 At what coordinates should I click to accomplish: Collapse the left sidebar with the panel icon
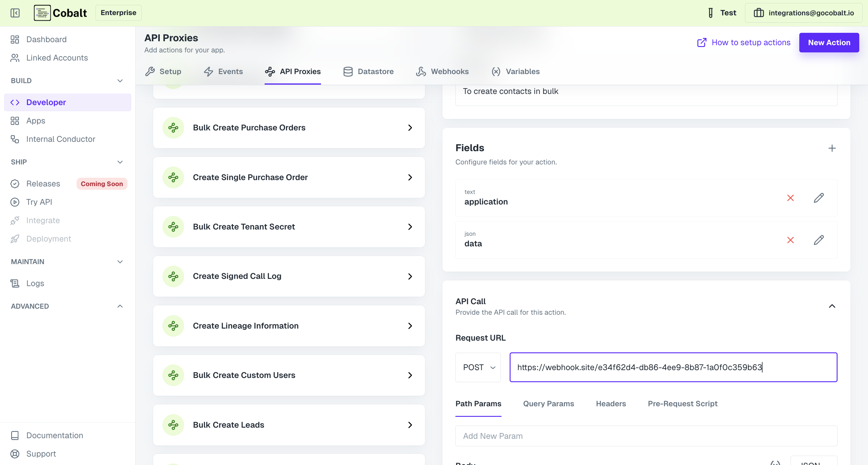tap(15, 13)
